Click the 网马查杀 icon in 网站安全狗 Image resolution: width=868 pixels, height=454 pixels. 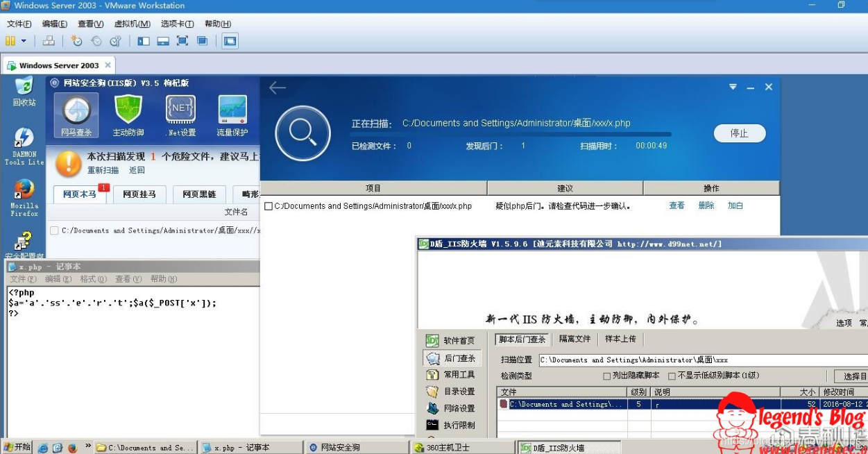point(76,115)
